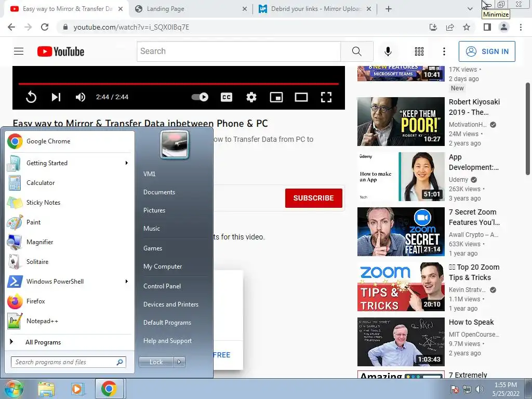Open YouTube settings three-dot menu
This screenshot has width=532, height=399.
pos(444,51)
